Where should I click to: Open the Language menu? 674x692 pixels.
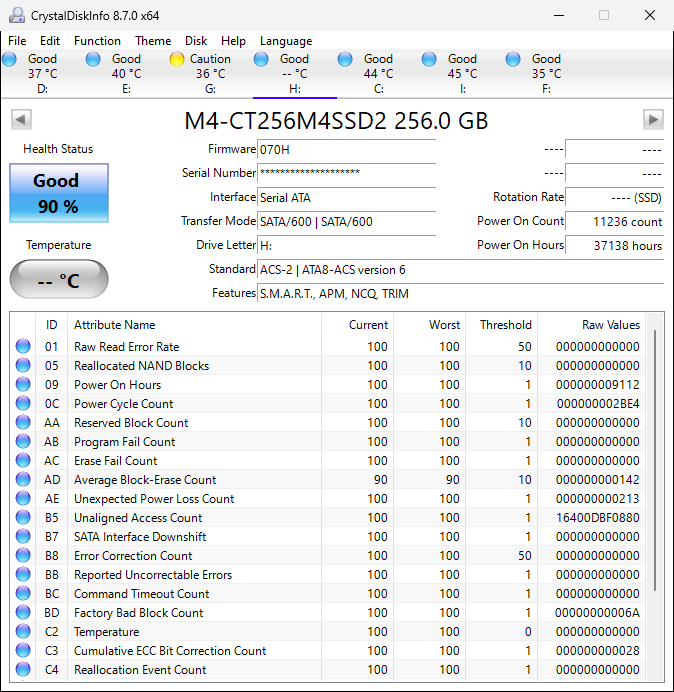tap(286, 41)
